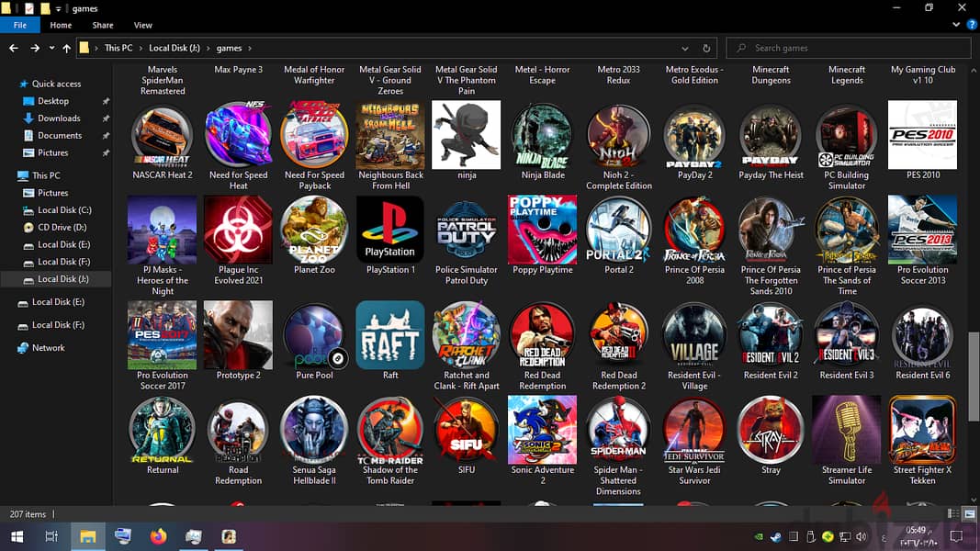This screenshot has width=980, height=551.
Task: Select the Returnal icon
Action: [x=163, y=430]
